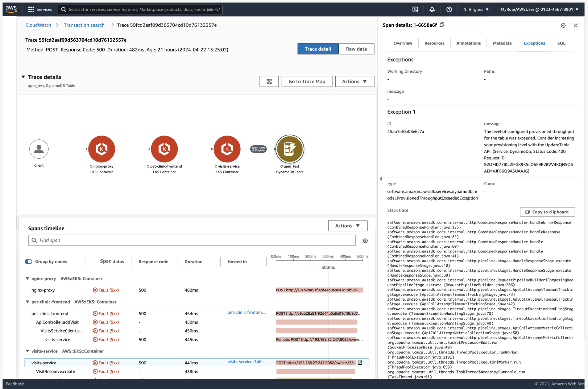Toggle the Group by nodes switch

coord(29,262)
